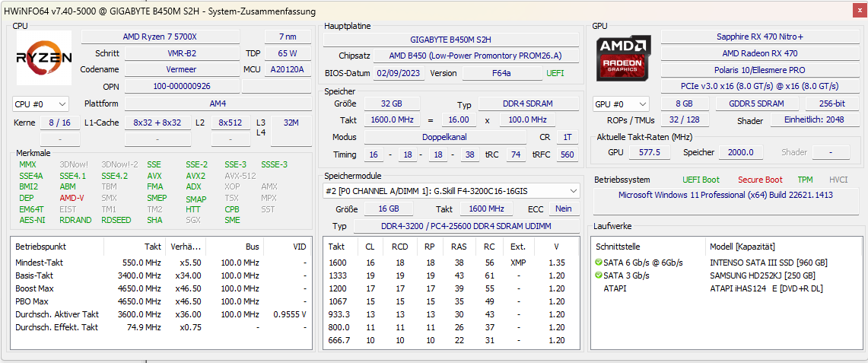Click the Verhä... column header
This screenshot has height=363, width=868.
pyautogui.click(x=186, y=247)
